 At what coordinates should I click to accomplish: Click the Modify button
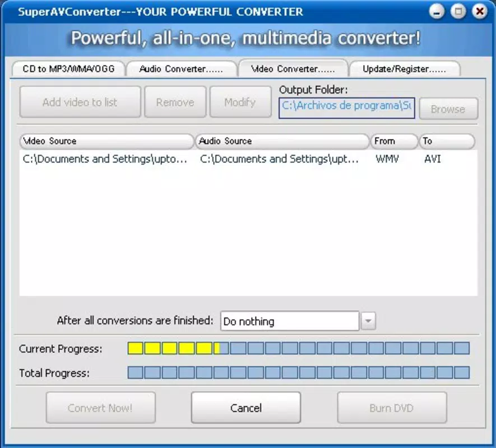[240, 102]
